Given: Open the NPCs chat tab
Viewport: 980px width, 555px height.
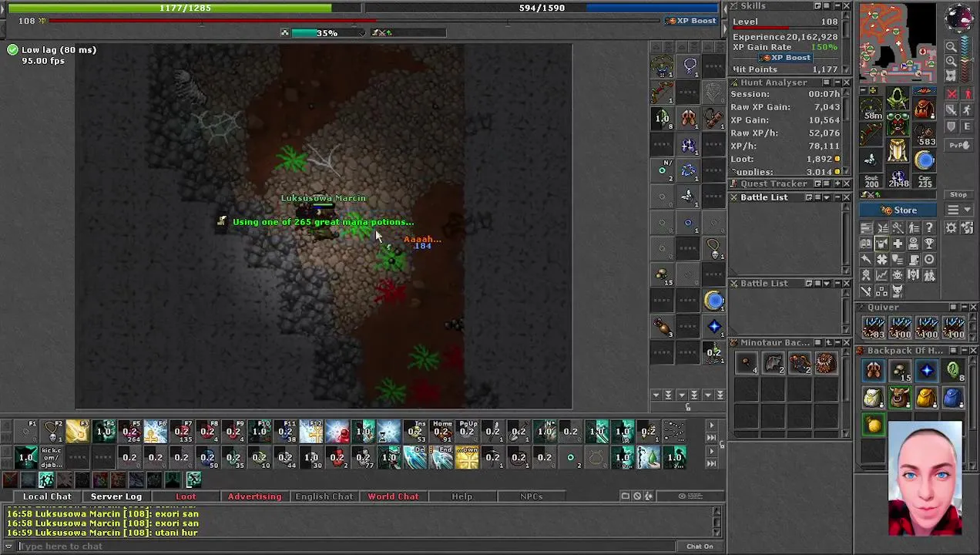Looking at the screenshot, I should tap(531, 496).
